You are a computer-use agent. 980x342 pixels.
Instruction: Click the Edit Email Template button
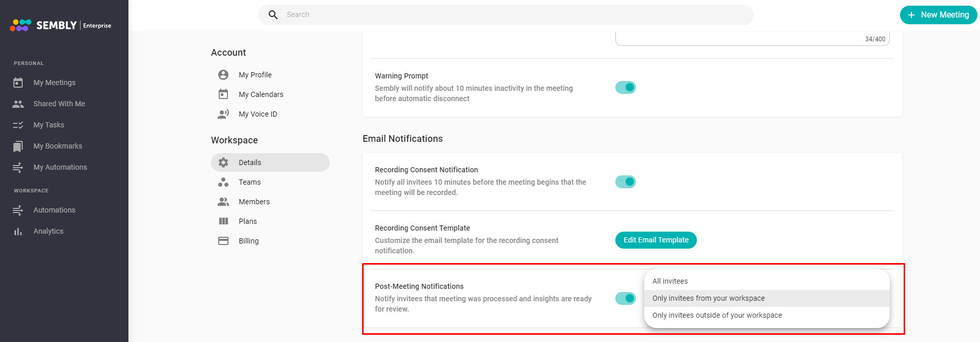click(x=656, y=240)
